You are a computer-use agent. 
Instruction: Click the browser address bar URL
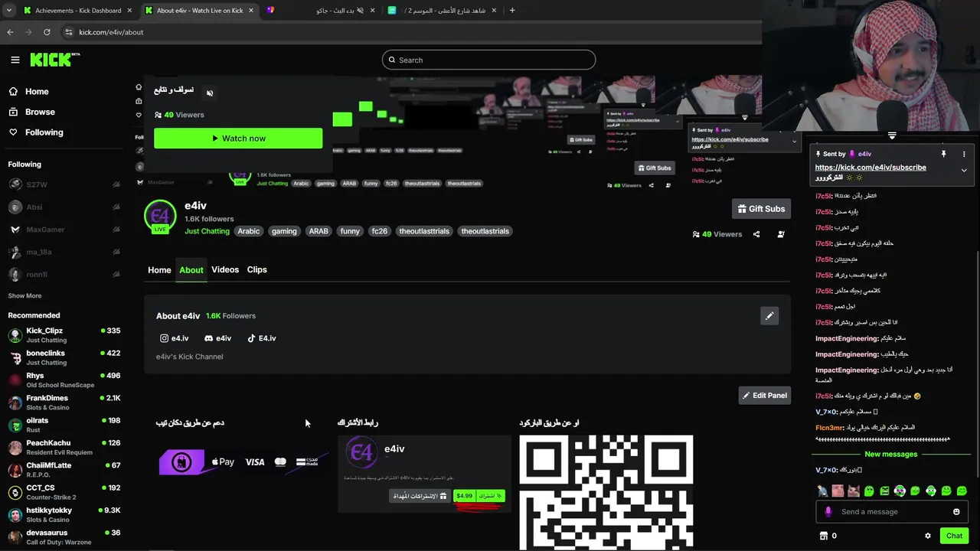coord(111,32)
